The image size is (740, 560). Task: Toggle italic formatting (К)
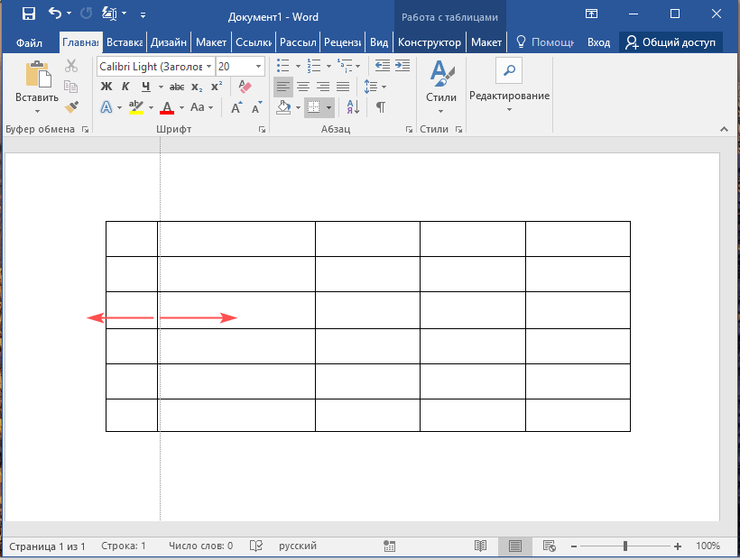[125, 87]
